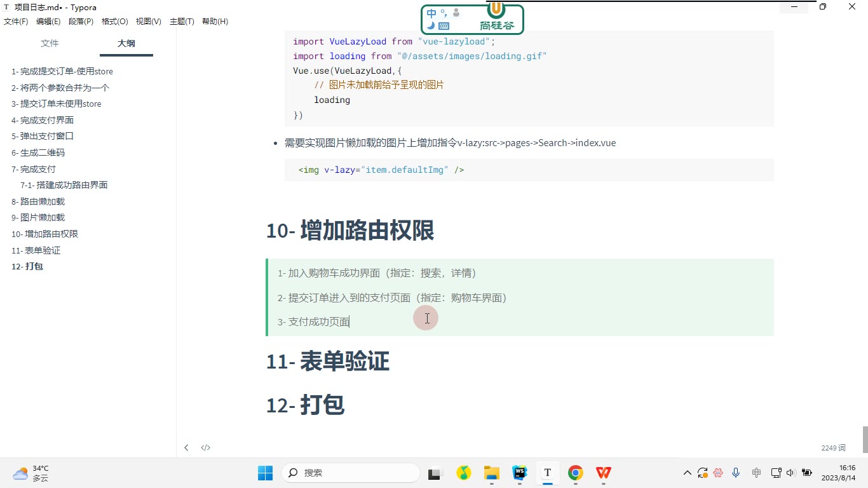Screen dimensions: 868x488
Task: Click the moon icon on IME bar
Action: [431, 26]
